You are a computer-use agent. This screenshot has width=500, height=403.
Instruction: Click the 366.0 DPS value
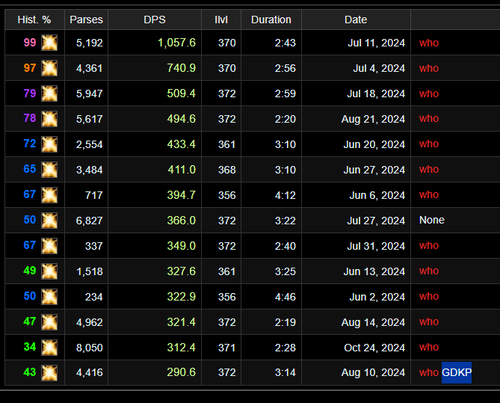pos(181,220)
